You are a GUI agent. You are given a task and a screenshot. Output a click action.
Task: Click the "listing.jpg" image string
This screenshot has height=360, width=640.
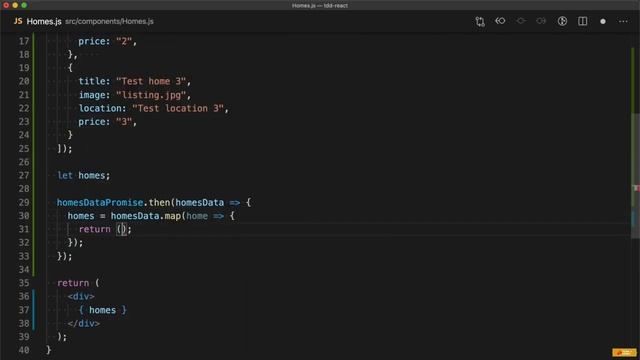pos(151,95)
